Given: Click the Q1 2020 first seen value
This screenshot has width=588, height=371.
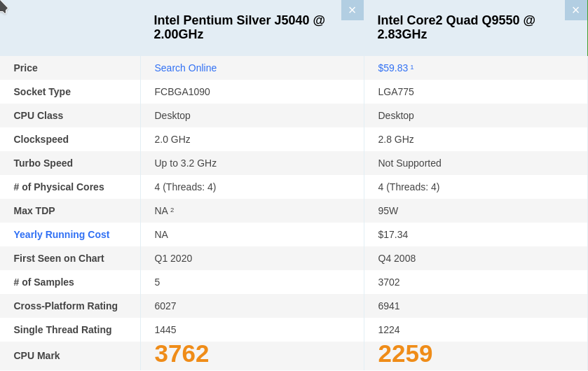Looking at the screenshot, I should tap(173, 258).
